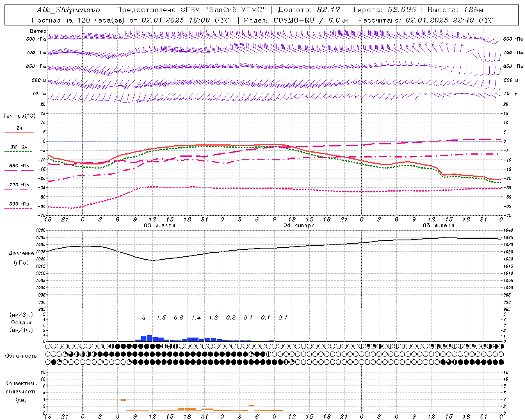Click the precipitation total value 0.6
This screenshot has height=420, width=525.
[178, 318]
